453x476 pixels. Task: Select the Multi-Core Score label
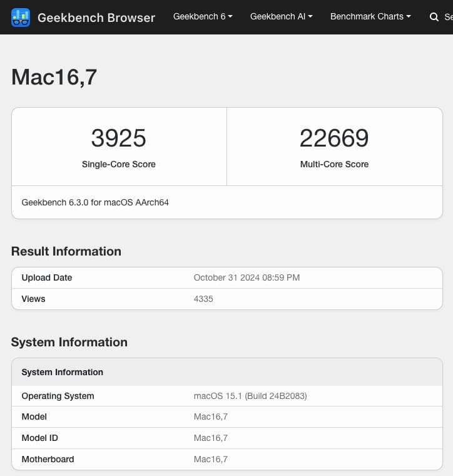(334, 164)
